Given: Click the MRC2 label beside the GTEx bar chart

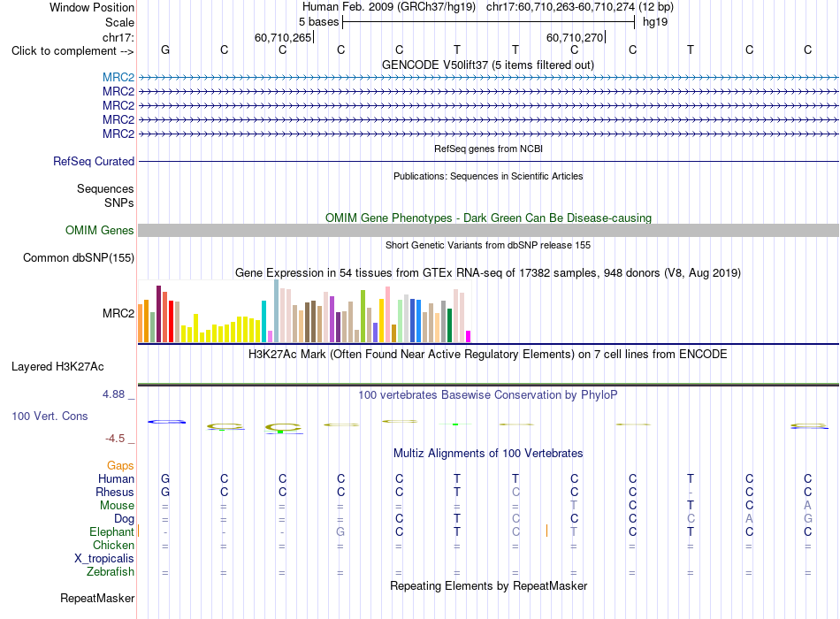Looking at the screenshot, I should (x=118, y=313).
